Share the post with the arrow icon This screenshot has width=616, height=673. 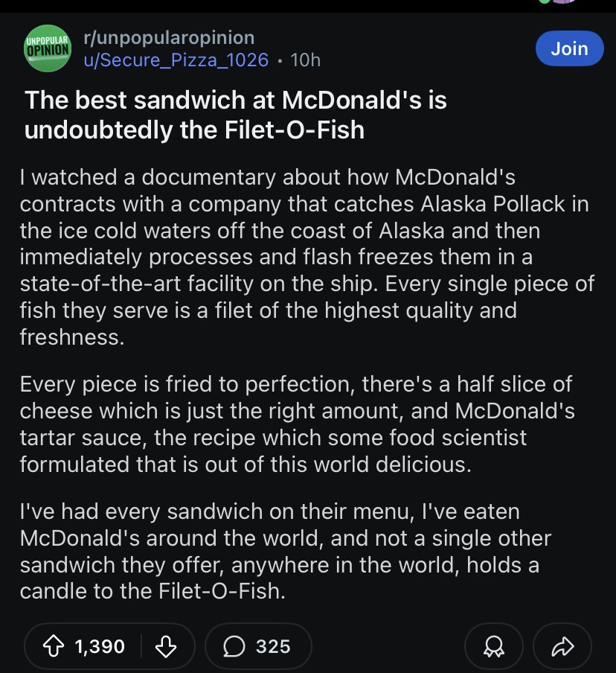pos(565,646)
